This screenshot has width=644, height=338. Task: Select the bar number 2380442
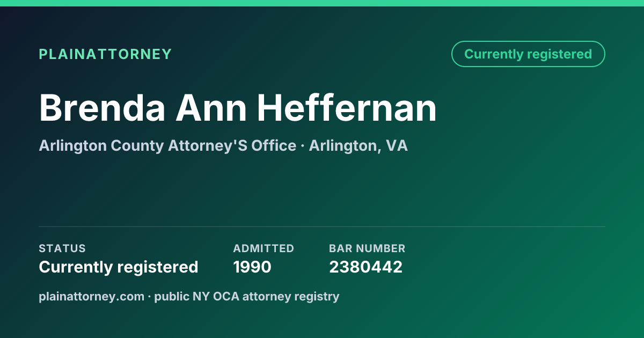tap(365, 267)
